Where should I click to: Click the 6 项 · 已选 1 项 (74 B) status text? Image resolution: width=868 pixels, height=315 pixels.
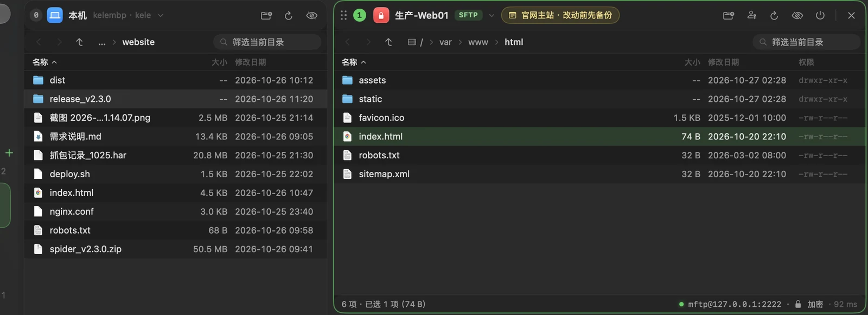[384, 304]
